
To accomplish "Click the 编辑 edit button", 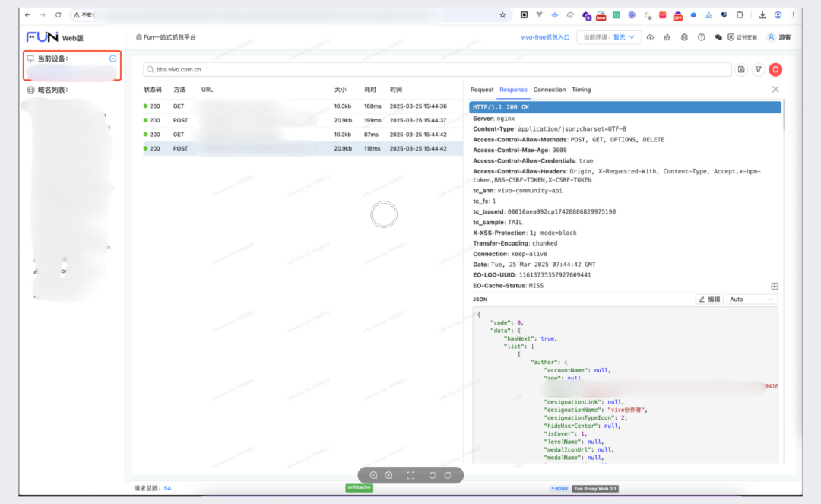I will (709, 300).
